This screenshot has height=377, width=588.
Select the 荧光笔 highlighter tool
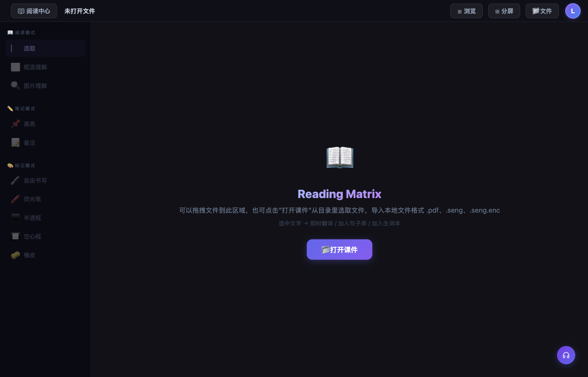[x=45, y=199]
